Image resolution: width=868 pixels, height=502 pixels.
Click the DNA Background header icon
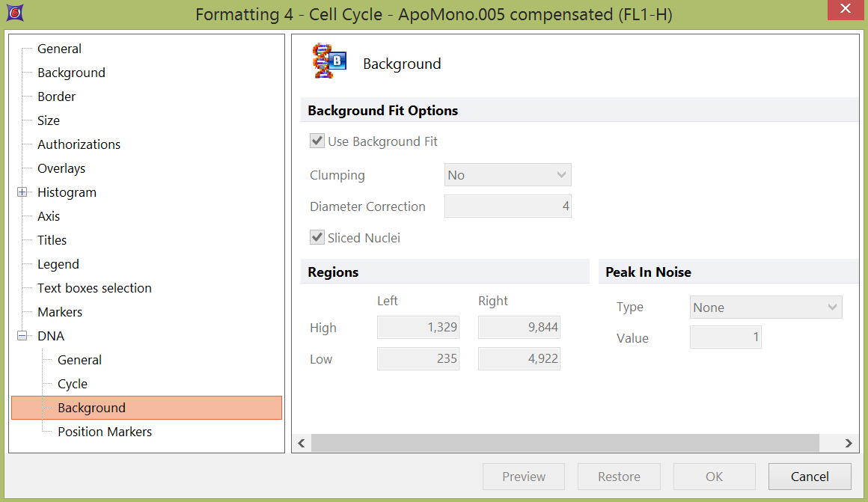click(329, 62)
